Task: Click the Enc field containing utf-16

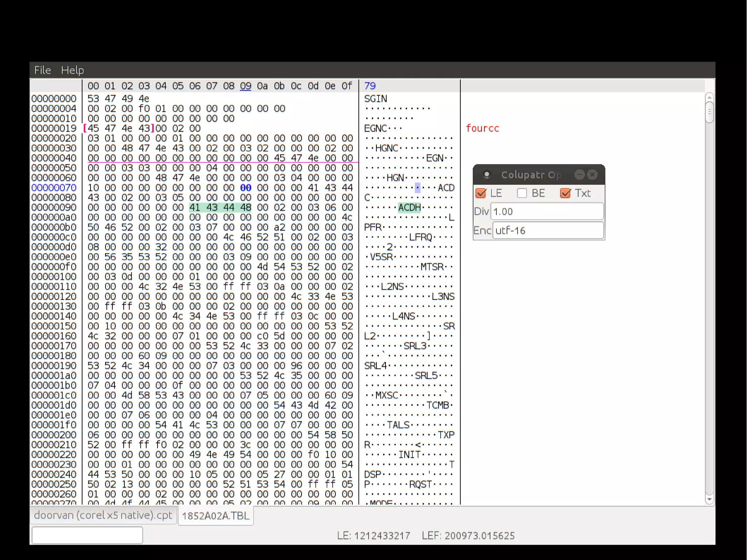Action: coord(547,231)
